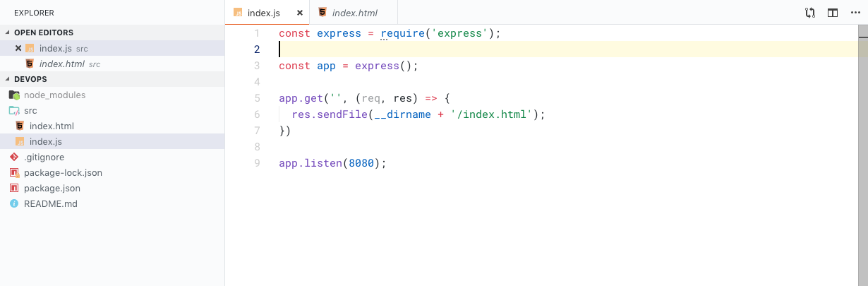Viewport: 868px width, 286px height.
Task: Open index.html in the src folder
Action: tap(52, 126)
